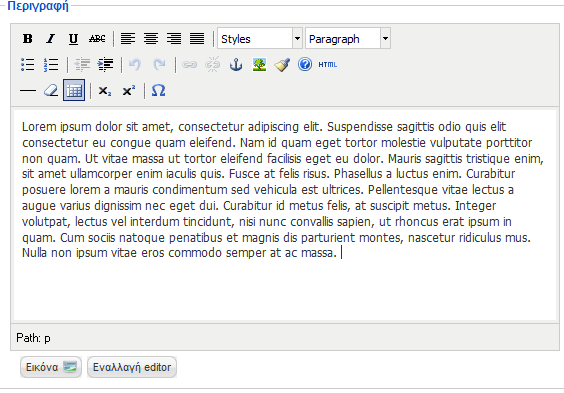
Task: Click the unlink broken chain icon
Action: click(213, 65)
